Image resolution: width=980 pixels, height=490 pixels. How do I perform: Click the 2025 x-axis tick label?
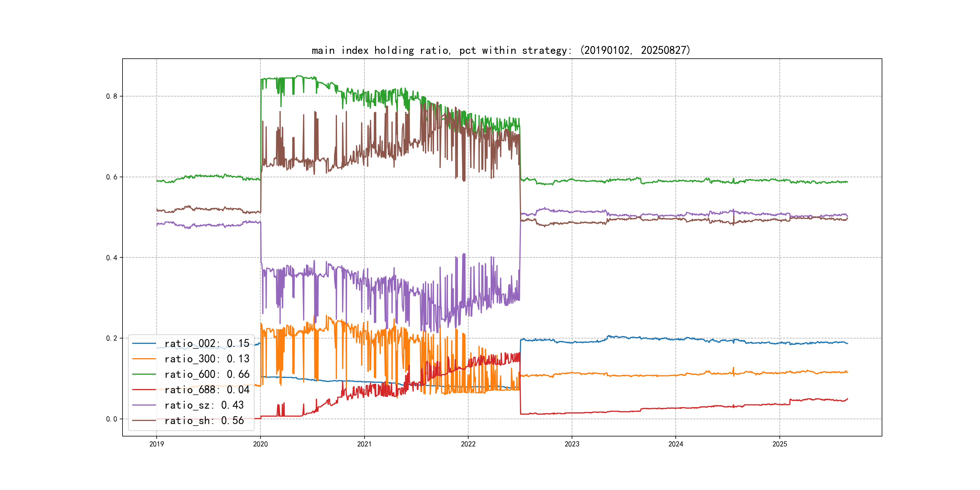(x=779, y=444)
